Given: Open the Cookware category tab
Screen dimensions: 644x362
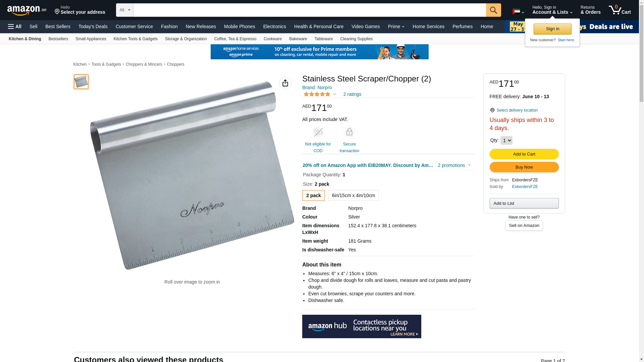Looking at the screenshot, I should point(273,39).
